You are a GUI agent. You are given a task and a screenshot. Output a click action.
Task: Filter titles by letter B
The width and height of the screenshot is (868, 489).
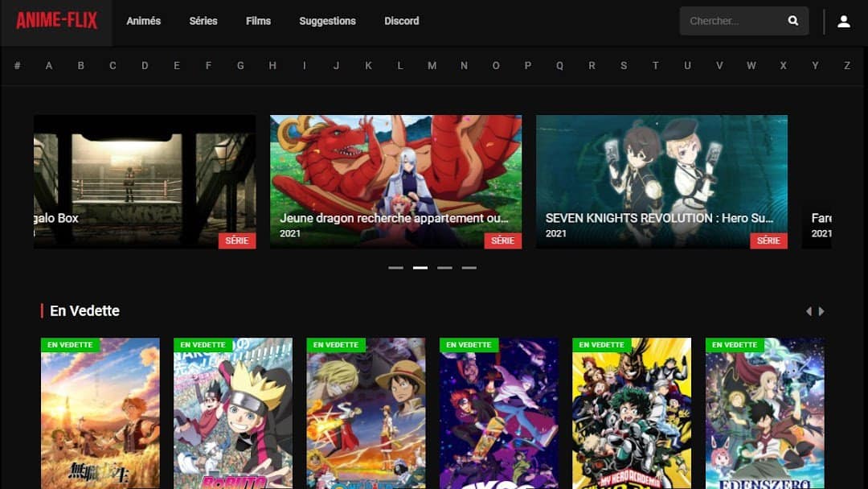tap(81, 65)
